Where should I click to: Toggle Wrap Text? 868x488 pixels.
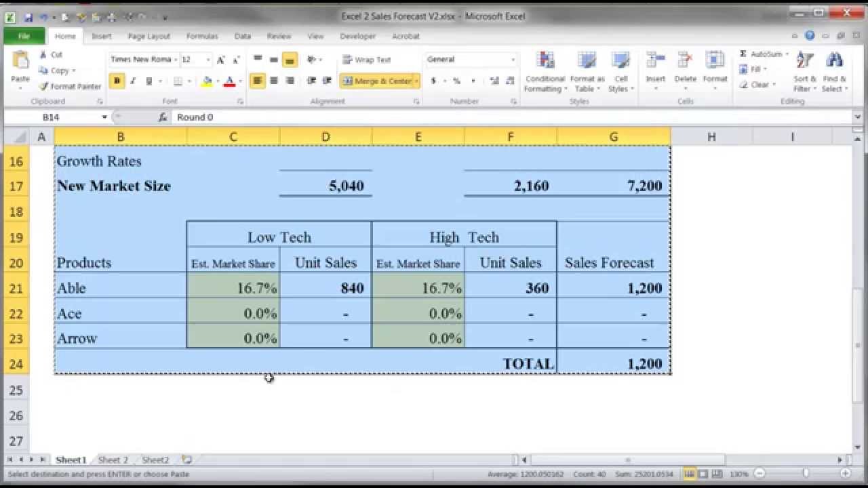(367, 60)
